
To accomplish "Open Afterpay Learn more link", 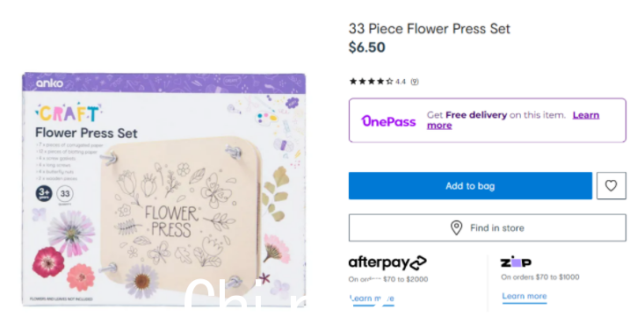I will coord(372,299).
